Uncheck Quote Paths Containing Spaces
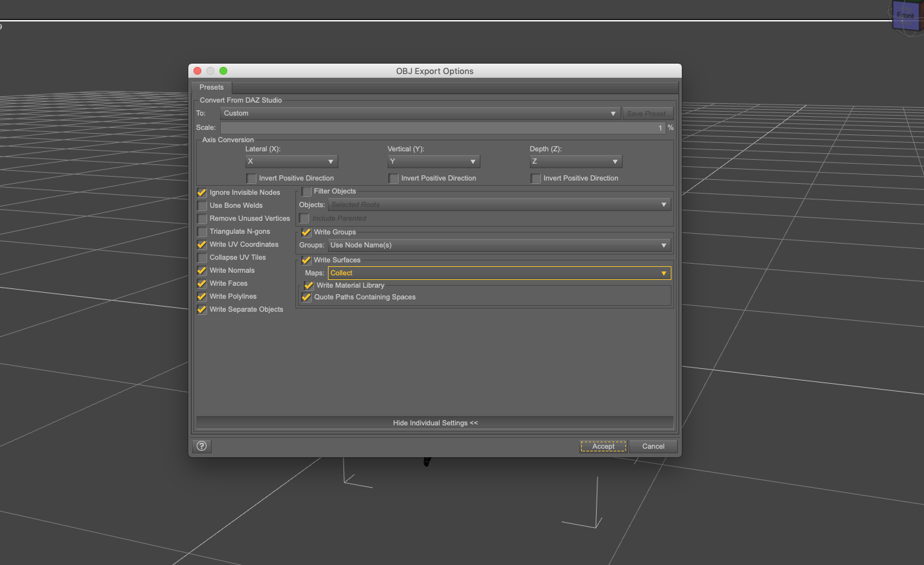The height and width of the screenshot is (565, 924). click(306, 297)
